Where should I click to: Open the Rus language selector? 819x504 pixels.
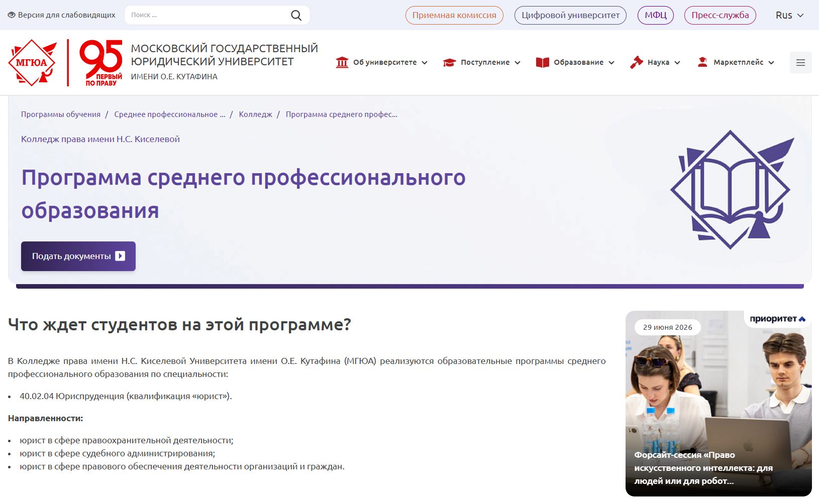[789, 15]
